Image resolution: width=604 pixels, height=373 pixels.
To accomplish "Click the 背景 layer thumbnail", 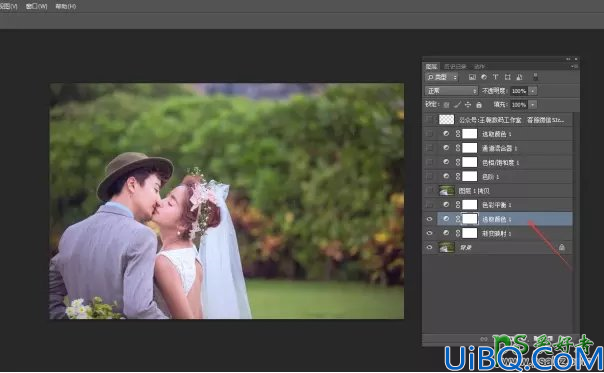I will [447, 247].
